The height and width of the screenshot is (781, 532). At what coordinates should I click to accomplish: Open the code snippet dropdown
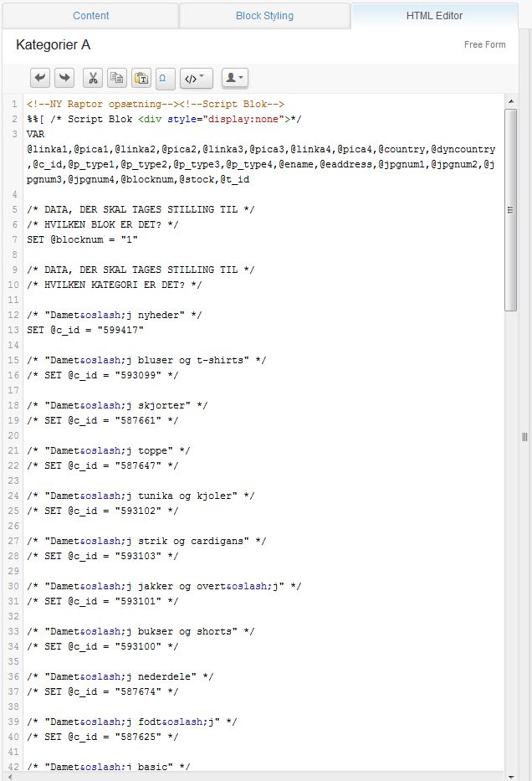coord(196,78)
